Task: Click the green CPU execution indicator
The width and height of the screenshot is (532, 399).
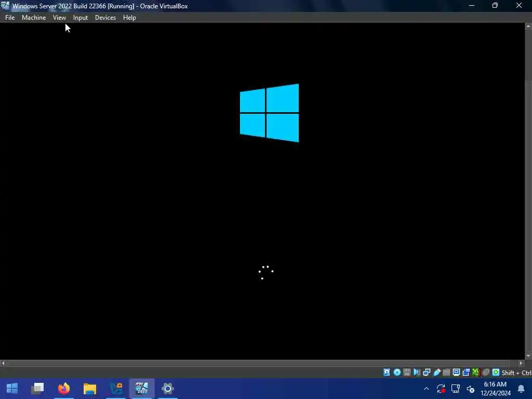Action: [x=476, y=372]
